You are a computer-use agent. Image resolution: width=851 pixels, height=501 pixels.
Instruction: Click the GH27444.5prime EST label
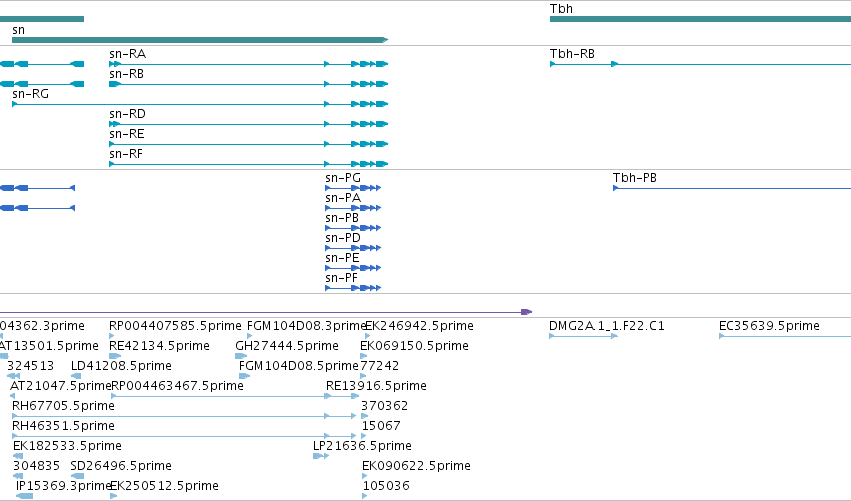[287, 346]
